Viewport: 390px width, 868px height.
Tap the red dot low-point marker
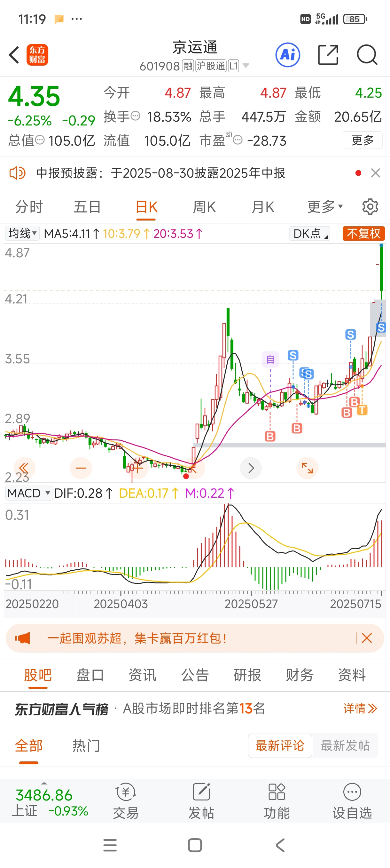[x=186, y=476]
